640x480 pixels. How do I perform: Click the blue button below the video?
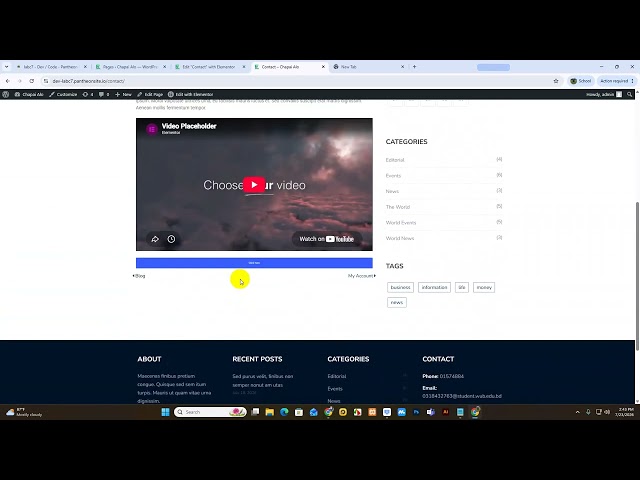coord(254,263)
